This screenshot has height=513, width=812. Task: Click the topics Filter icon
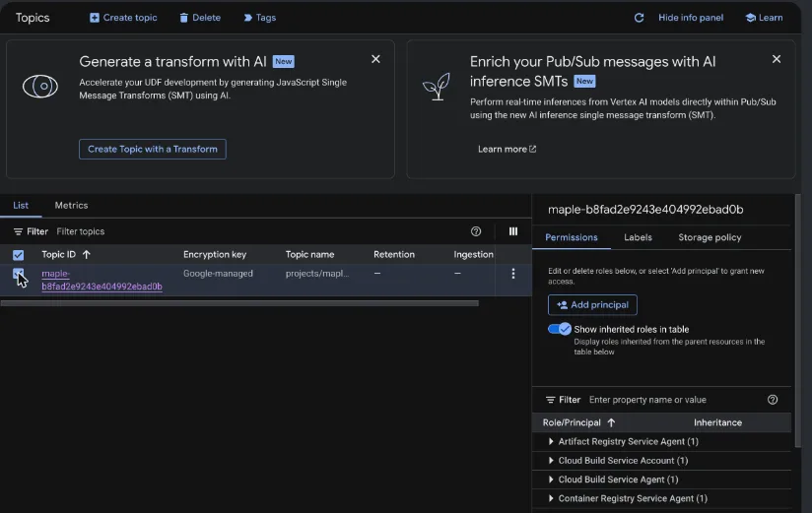point(18,231)
